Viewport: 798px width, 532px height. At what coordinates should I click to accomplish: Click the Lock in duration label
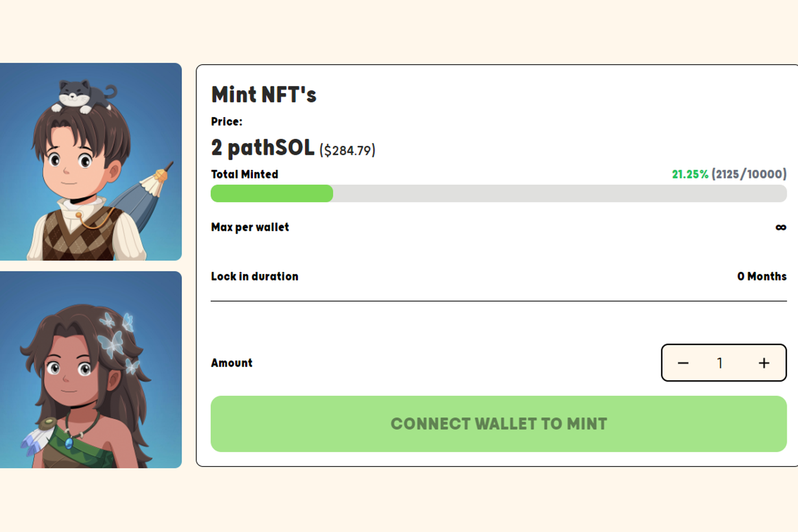coord(255,277)
